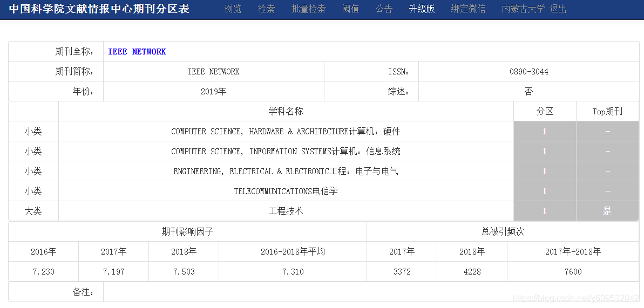Image resolution: width=644 pixels, height=308 pixels.
Task: Open the 公告 announcements page
Action: (384, 9)
